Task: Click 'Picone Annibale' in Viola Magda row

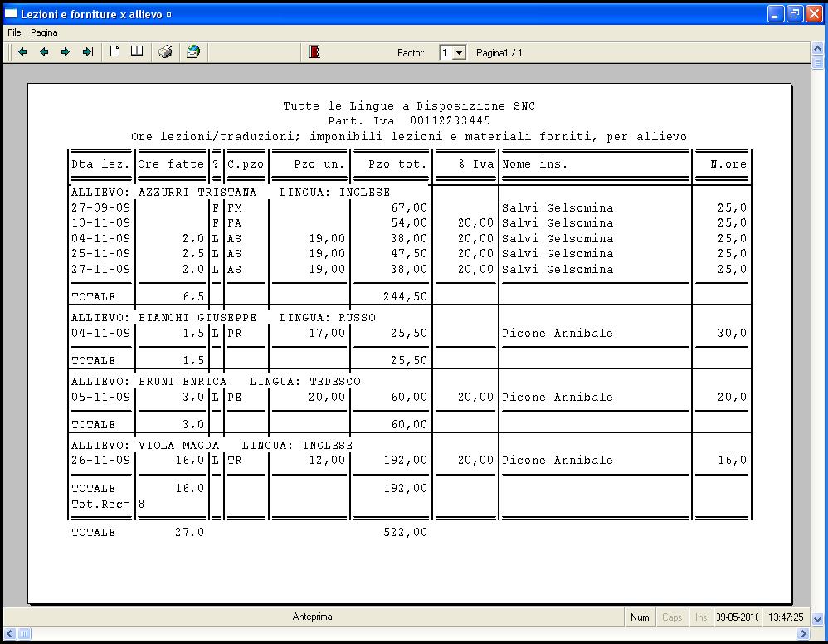Action: tap(557, 460)
